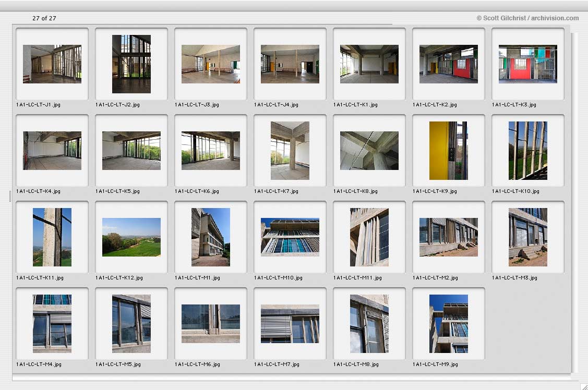This screenshot has width=588, height=390.
Task: Open the yellow panel image 1A1-LC-LT-K9.jpg
Action: 449,151
